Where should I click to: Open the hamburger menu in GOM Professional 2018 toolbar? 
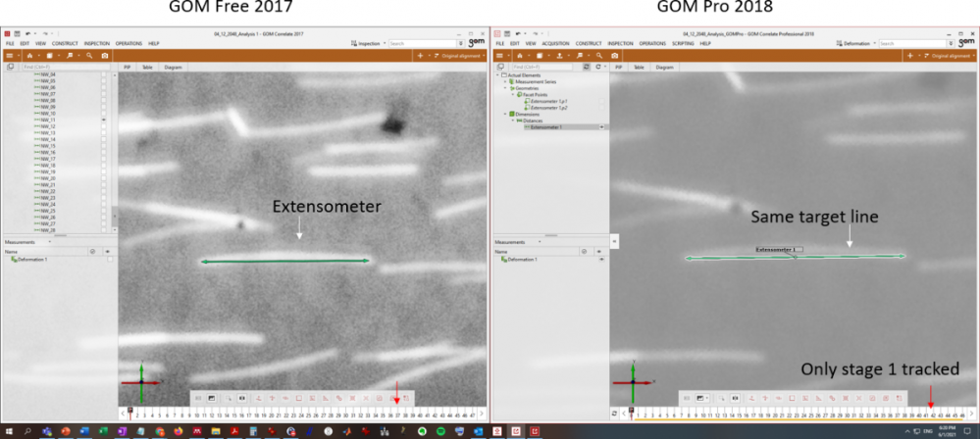(x=499, y=56)
